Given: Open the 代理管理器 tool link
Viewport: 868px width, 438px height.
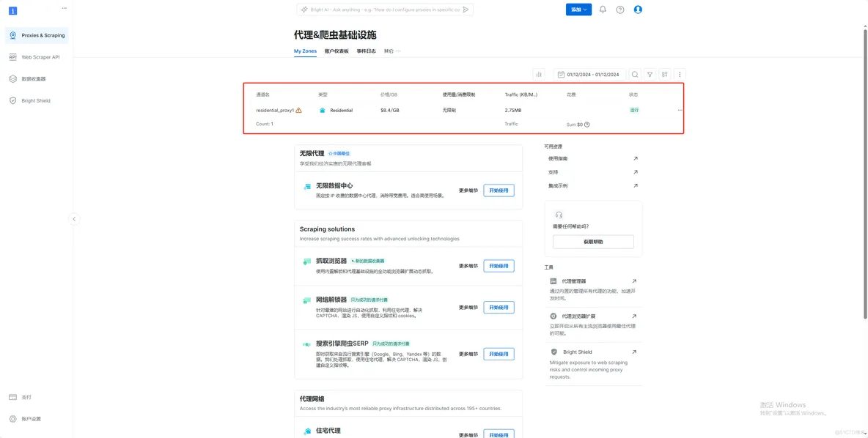Looking at the screenshot, I should (593, 281).
